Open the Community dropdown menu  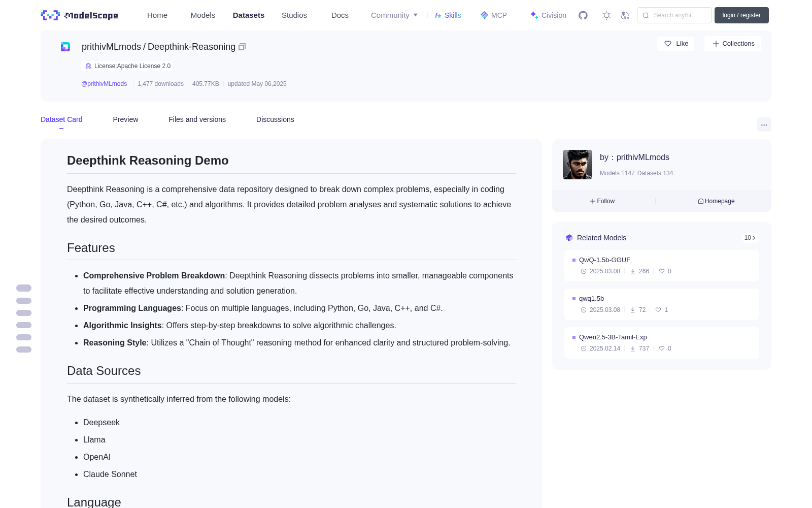pyautogui.click(x=394, y=15)
